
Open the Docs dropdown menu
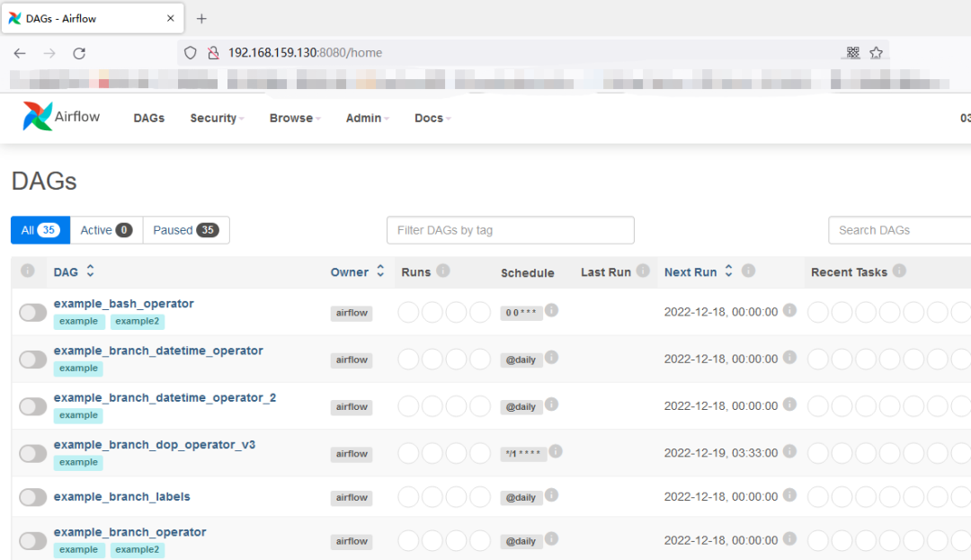[x=432, y=118]
